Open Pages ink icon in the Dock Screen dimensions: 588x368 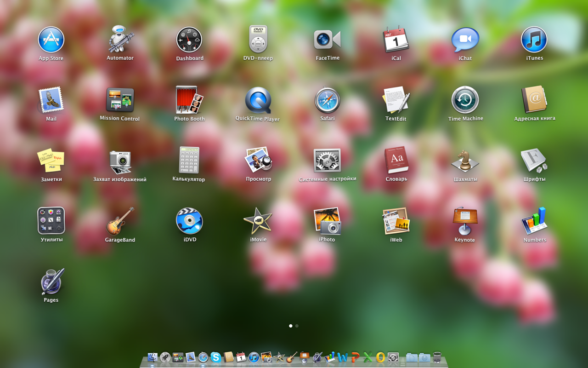pos(317,357)
